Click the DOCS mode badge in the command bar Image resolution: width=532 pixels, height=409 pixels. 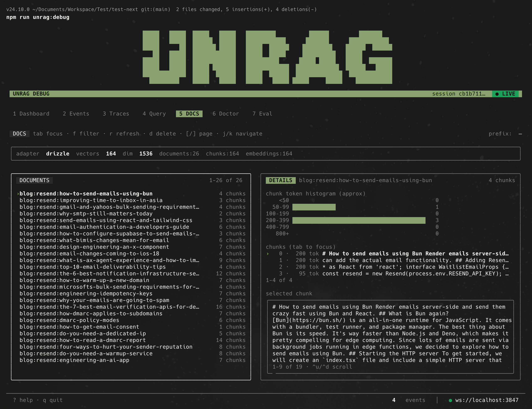tap(20, 133)
